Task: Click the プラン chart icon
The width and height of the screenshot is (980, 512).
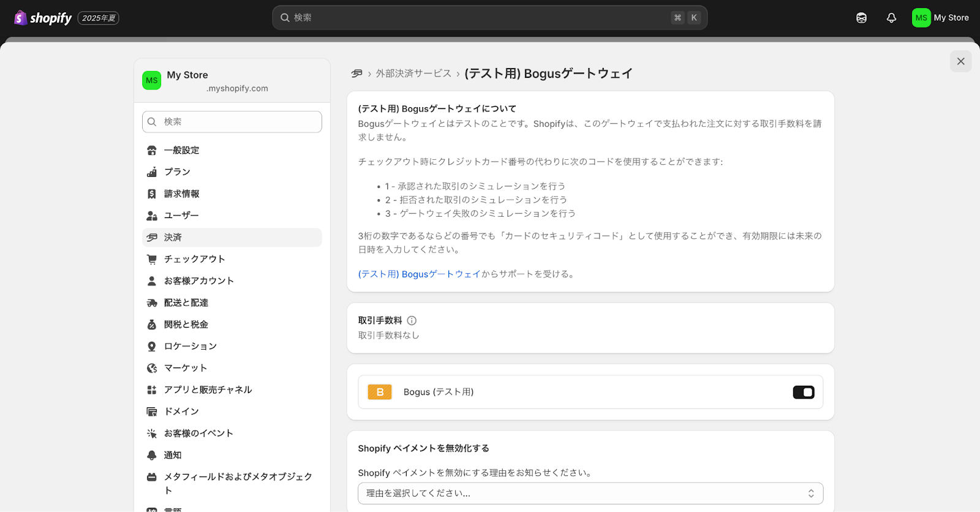Action: [152, 172]
